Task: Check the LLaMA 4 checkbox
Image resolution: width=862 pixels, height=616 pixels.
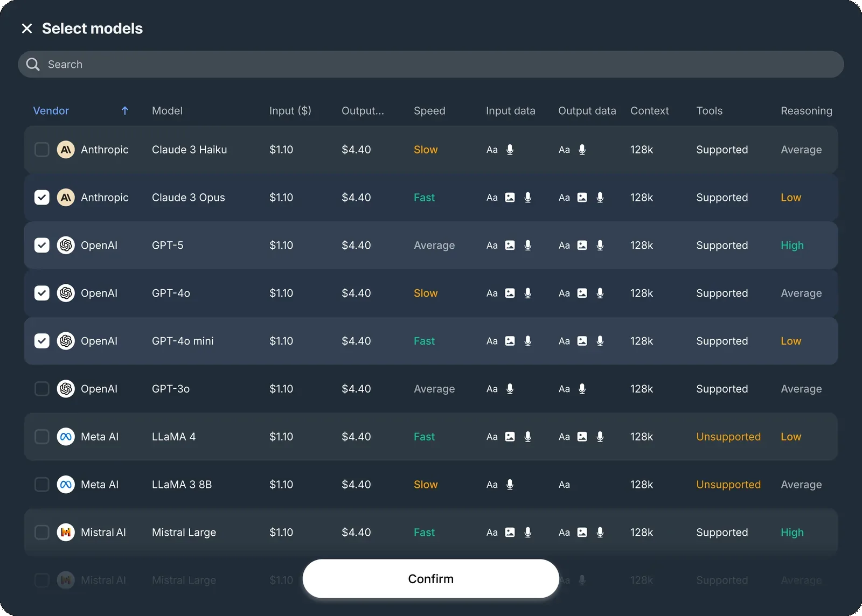Action: pos(42,437)
